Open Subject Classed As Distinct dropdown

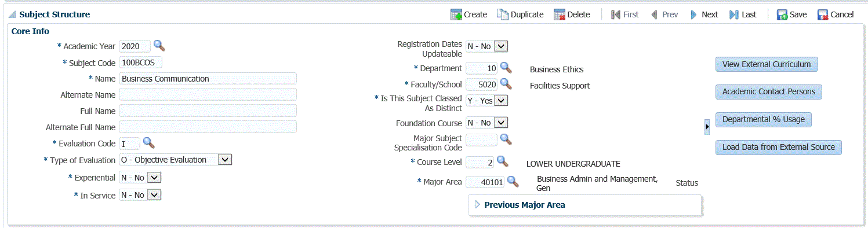coord(502,101)
